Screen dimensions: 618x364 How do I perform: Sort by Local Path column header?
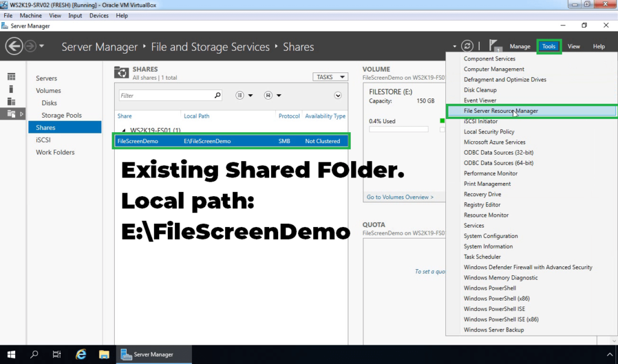[196, 116]
